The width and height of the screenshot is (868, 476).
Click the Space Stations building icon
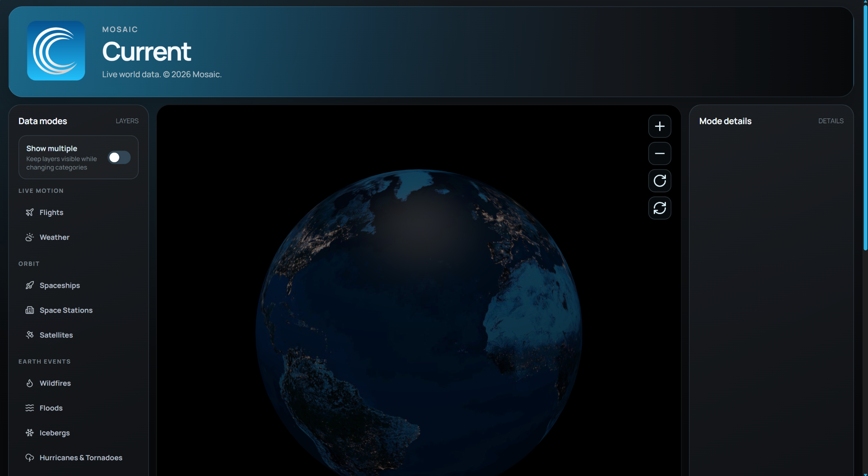click(30, 310)
